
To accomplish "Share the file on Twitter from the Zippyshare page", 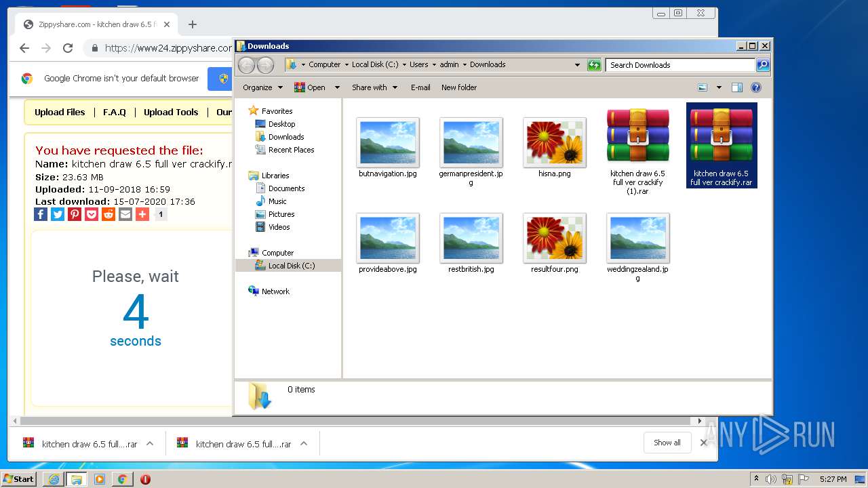I will pyautogui.click(x=58, y=214).
